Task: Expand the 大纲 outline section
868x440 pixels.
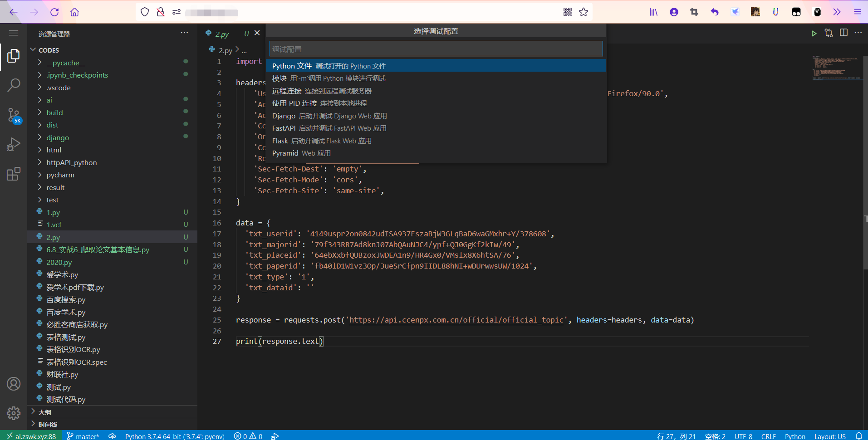Action: 113,412
